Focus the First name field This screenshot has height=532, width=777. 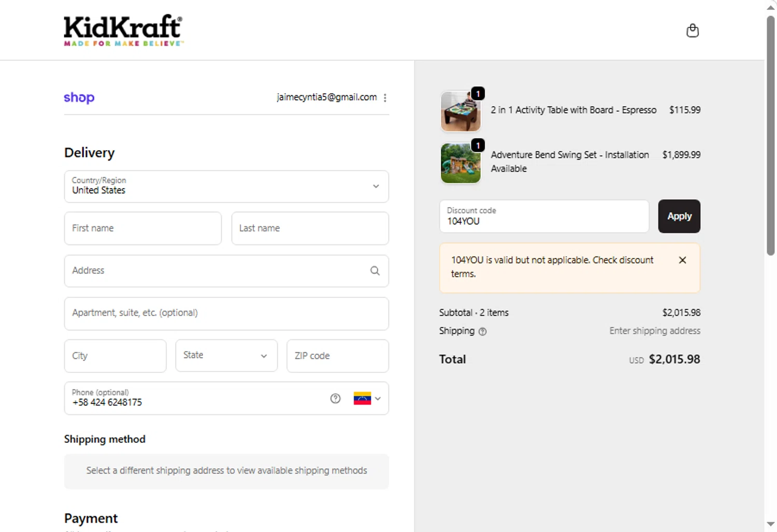point(143,228)
